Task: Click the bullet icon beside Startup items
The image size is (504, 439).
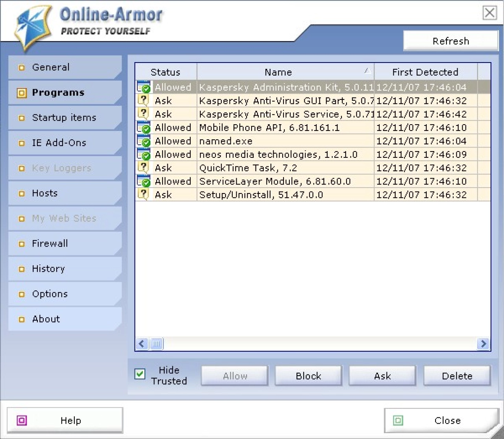Action: [22, 118]
